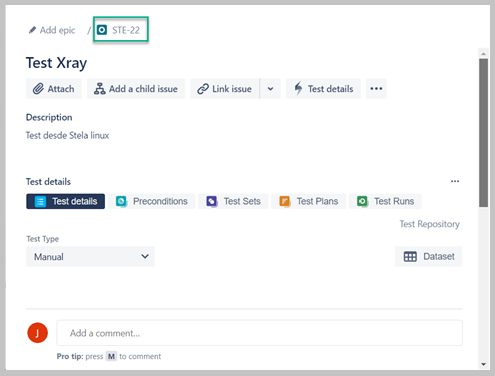Open the Test Plans tab

coord(309,201)
